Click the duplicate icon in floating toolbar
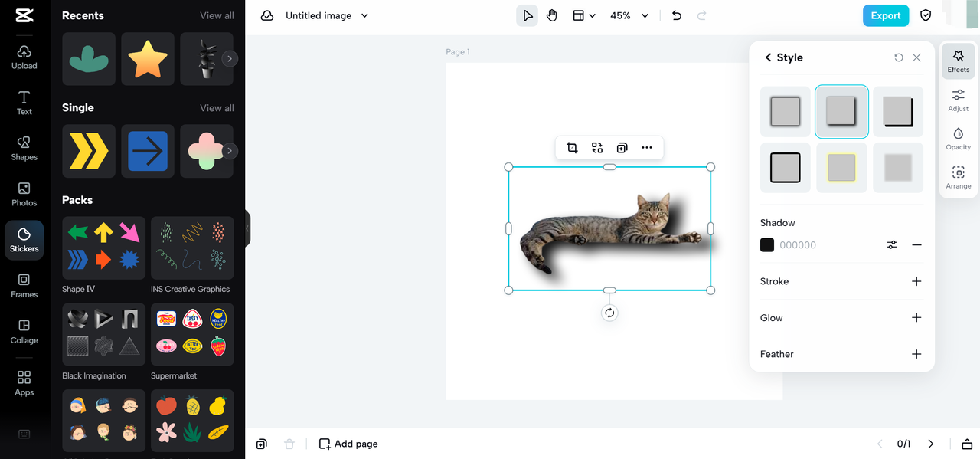 point(622,148)
